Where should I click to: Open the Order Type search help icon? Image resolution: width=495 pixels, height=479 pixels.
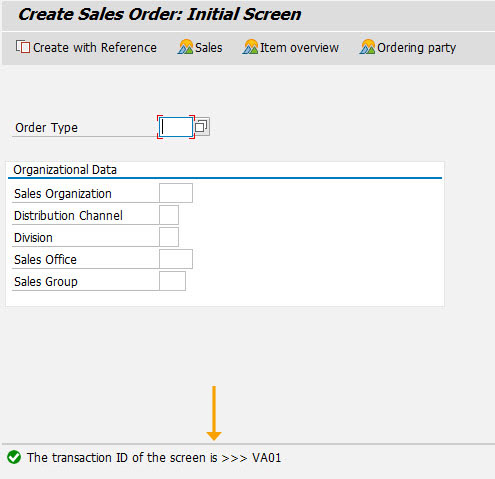coord(201,127)
